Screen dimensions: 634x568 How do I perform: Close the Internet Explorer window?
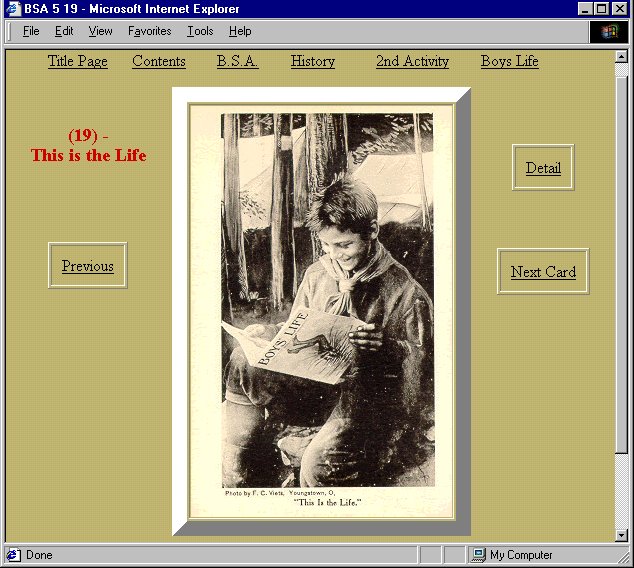(619, 8)
